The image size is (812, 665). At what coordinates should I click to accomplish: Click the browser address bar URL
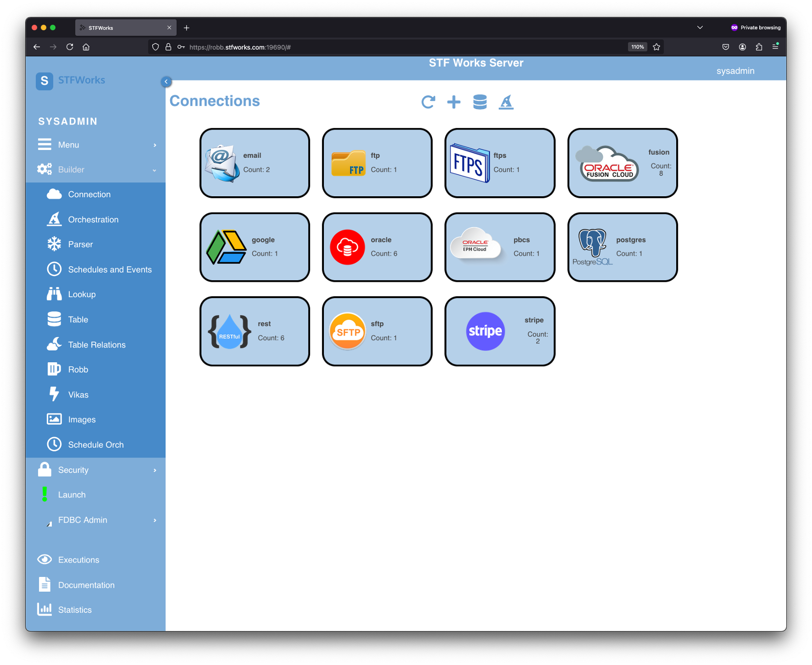click(240, 47)
